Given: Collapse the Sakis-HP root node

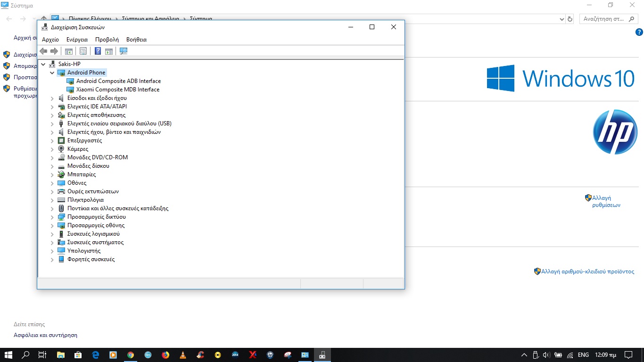Looking at the screenshot, I should 43,64.
